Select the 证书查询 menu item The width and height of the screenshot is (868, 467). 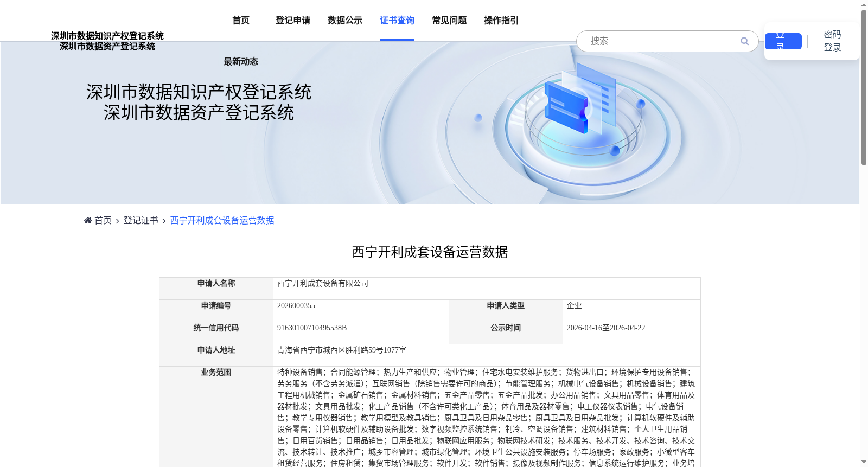[x=397, y=21]
